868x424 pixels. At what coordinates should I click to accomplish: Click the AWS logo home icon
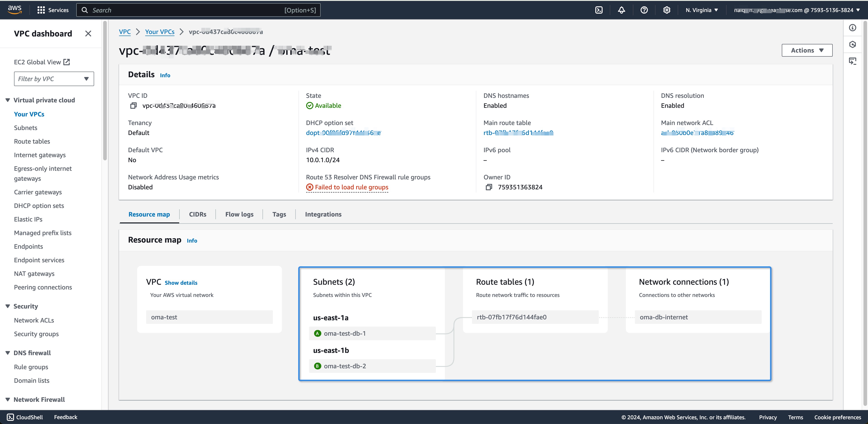pos(15,10)
